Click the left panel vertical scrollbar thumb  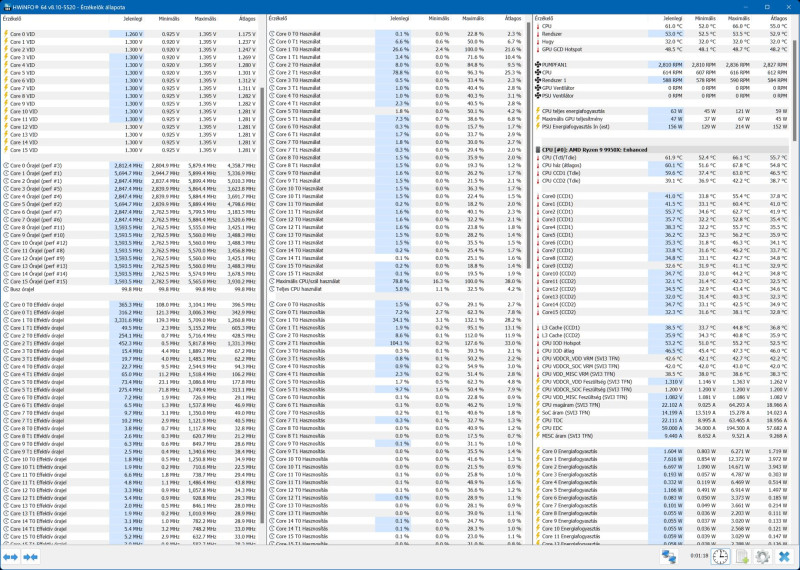(x=262, y=305)
